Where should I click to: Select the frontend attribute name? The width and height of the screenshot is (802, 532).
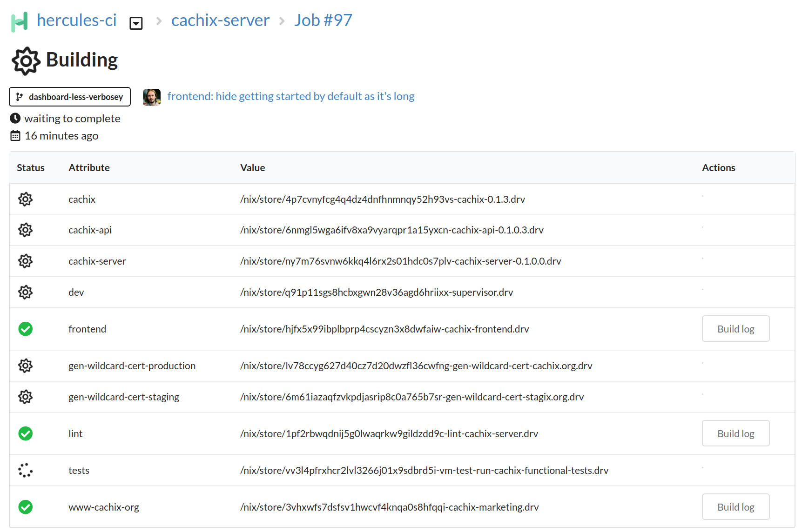pyautogui.click(x=88, y=329)
